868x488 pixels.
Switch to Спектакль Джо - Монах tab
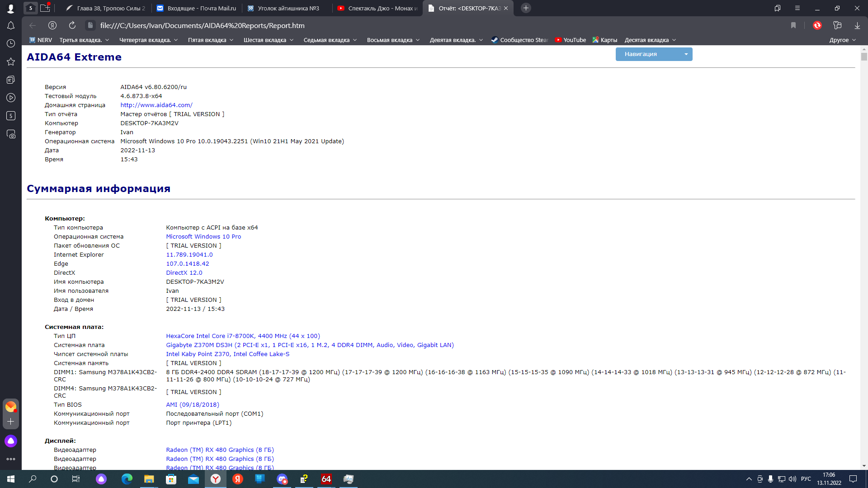click(377, 8)
